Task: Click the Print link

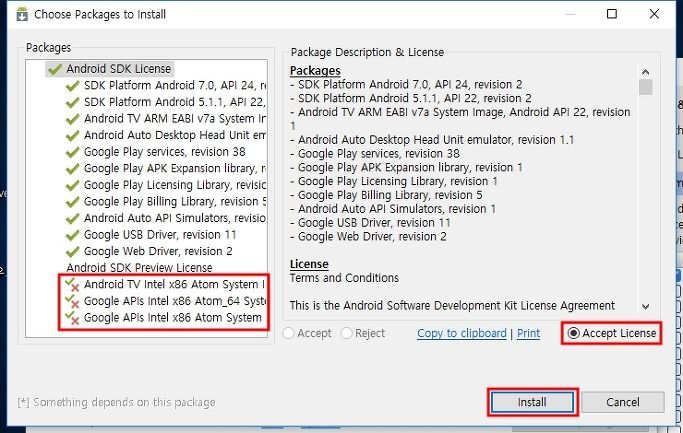Action: pyautogui.click(x=528, y=333)
